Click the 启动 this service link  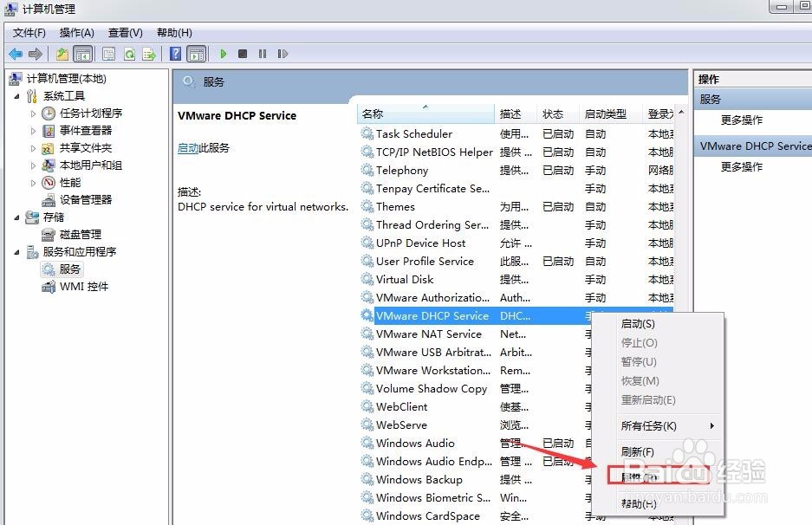(188, 148)
